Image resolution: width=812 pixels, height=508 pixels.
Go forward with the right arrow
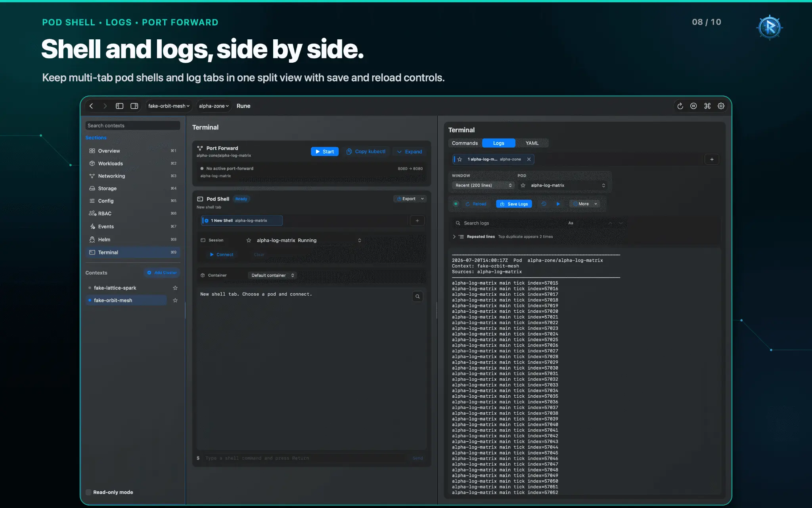[105, 106]
